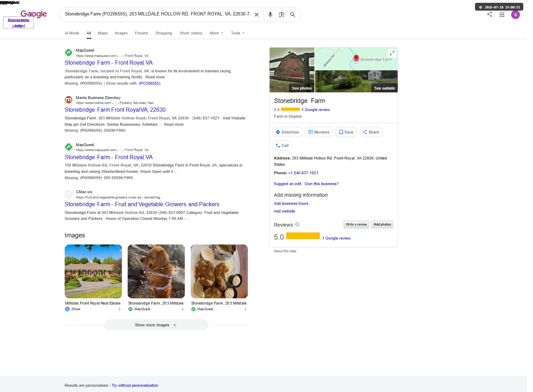Click the share icon in the top bar
The width and height of the screenshot is (533, 392).
tap(489, 14)
